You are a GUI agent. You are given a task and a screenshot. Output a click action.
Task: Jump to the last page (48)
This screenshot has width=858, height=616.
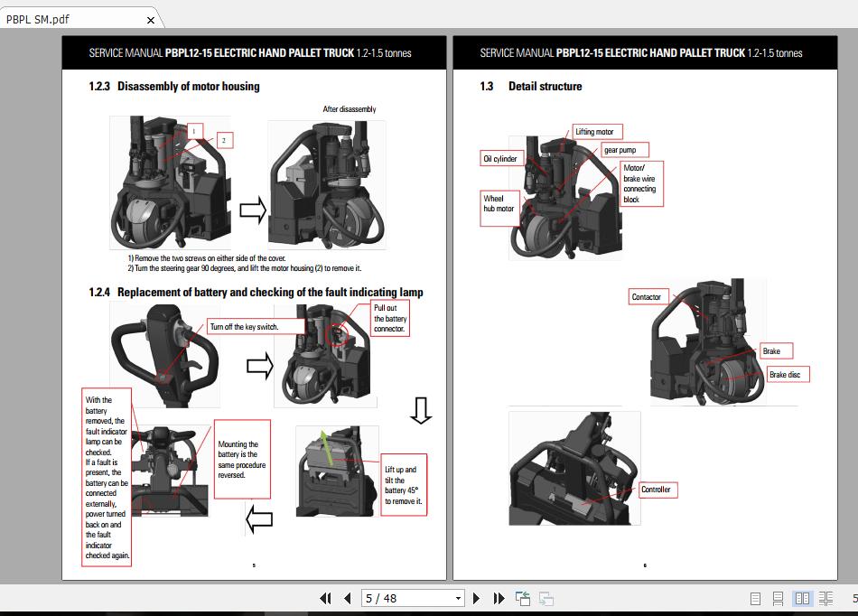coord(499,598)
